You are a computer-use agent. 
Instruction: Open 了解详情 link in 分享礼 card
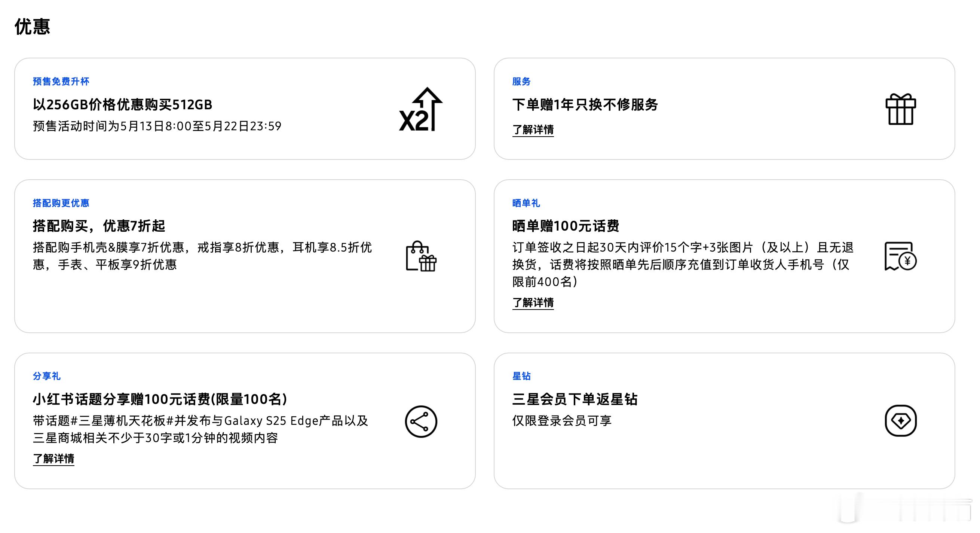coord(53,459)
